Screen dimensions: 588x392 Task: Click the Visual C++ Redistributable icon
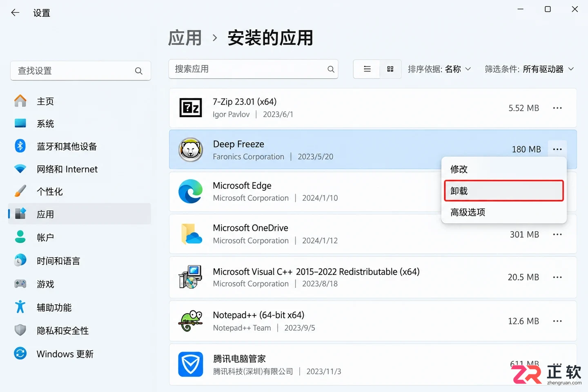pos(190,277)
